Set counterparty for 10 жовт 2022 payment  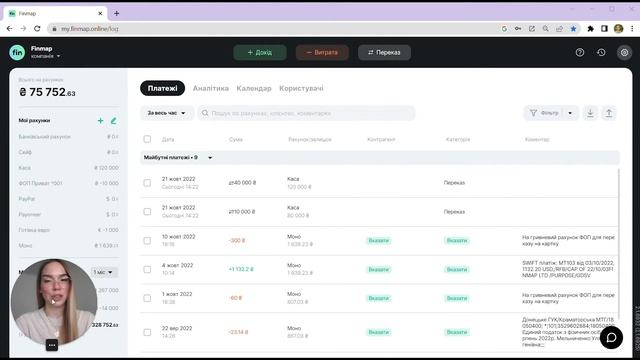point(379,240)
